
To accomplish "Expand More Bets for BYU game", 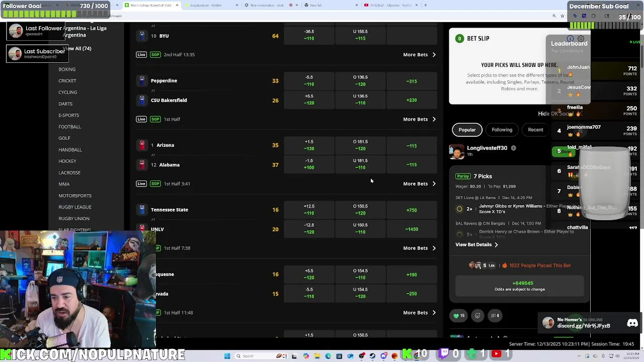I will point(419,55).
